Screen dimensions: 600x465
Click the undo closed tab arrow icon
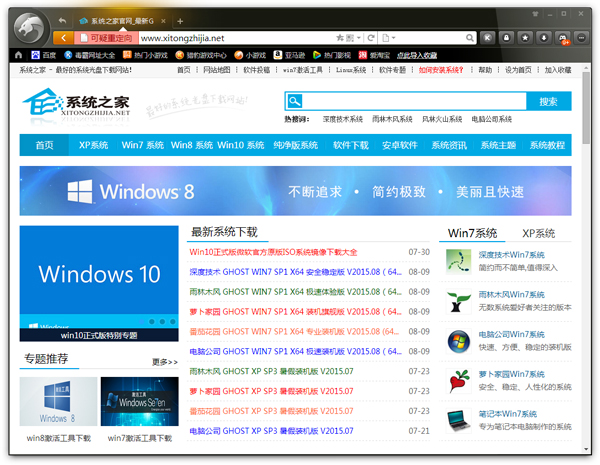pos(62,21)
